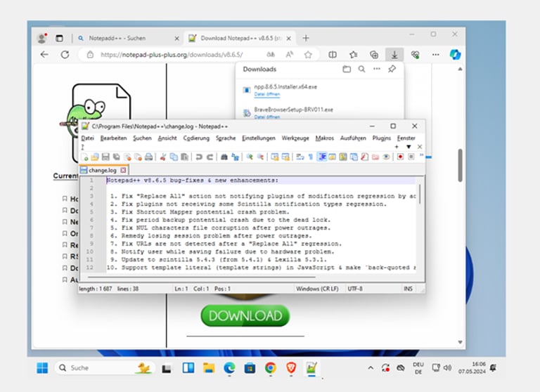Refresh the Edge page
Viewport: 540px width, 392px height.
pos(65,54)
